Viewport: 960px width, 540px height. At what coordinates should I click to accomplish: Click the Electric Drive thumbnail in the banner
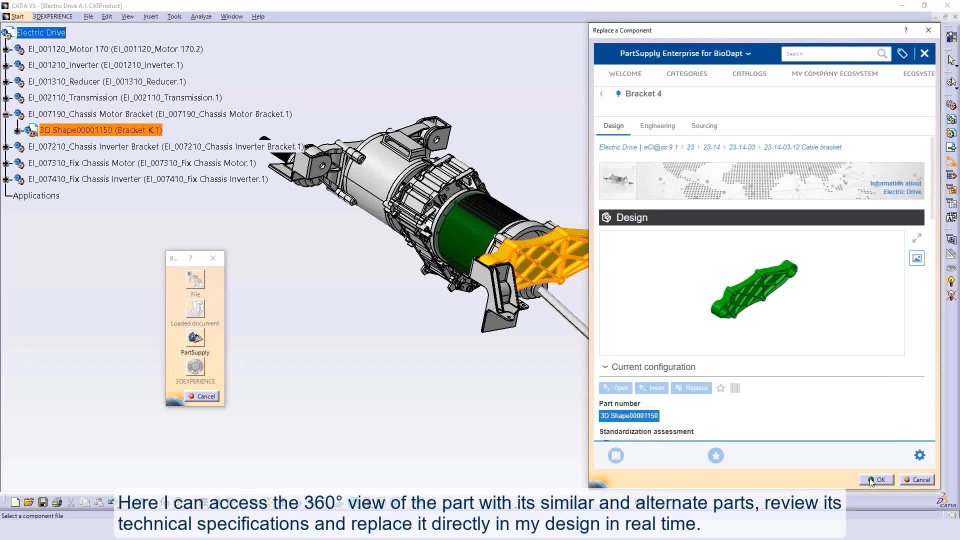pos(617,181)
